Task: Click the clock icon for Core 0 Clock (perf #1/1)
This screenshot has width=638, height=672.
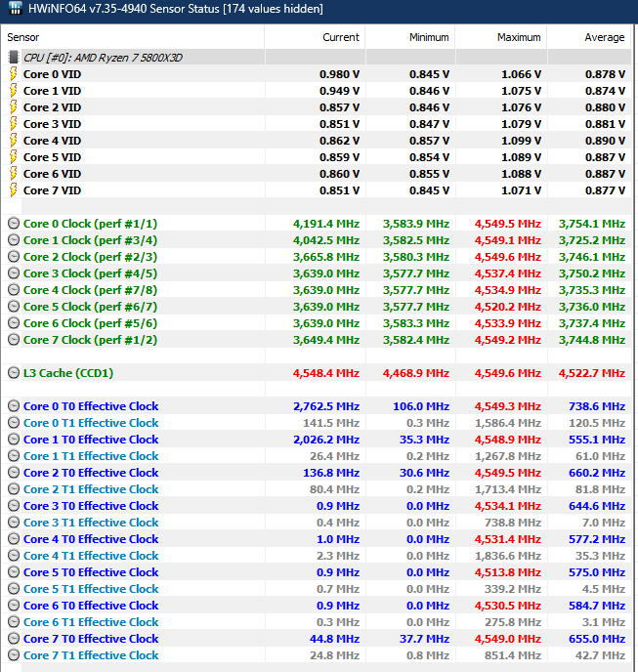Action: (x=14, y=224)
